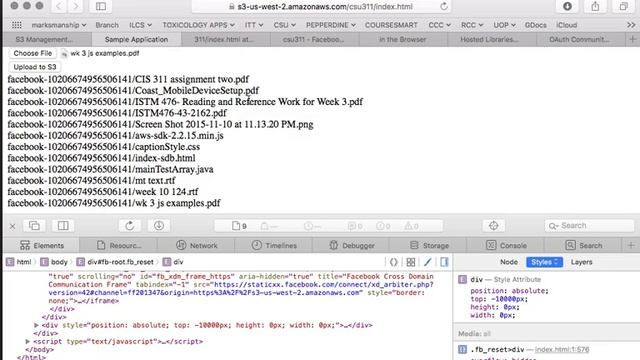Toggle the details sidebar icon

click(x=444, y=262)
